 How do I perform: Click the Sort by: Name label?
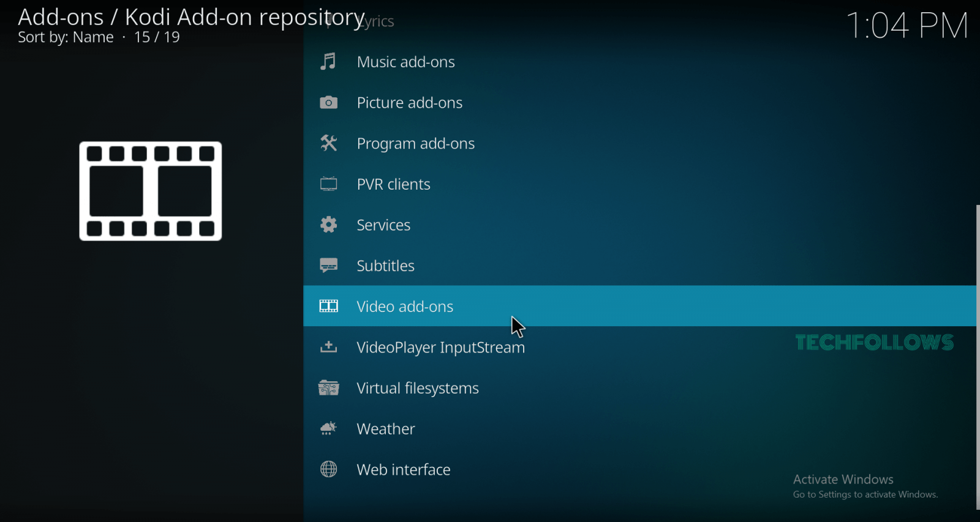click(66, 37)
